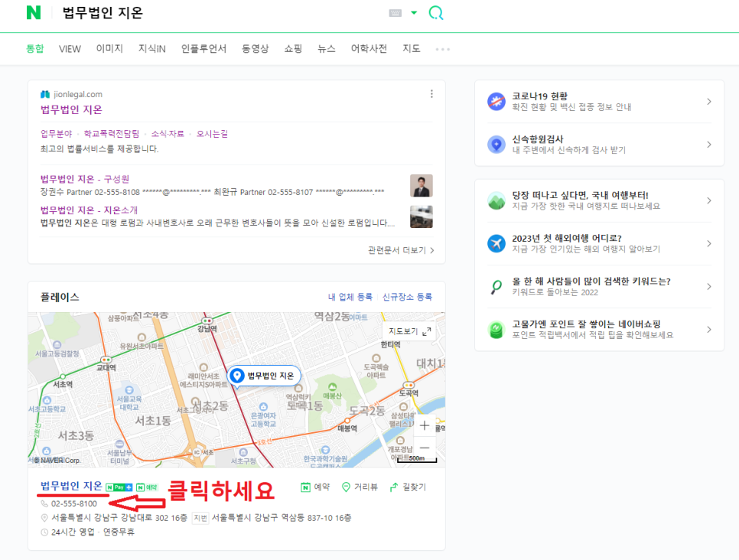The image size is (739, 560).
Task: Open 거리뷰 street view
Action: coord(360,487)
